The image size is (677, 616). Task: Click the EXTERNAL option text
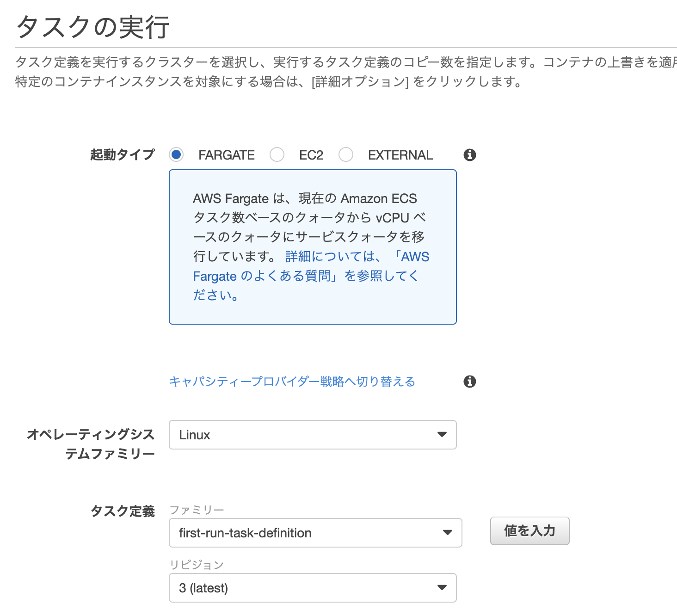(400, 155)
